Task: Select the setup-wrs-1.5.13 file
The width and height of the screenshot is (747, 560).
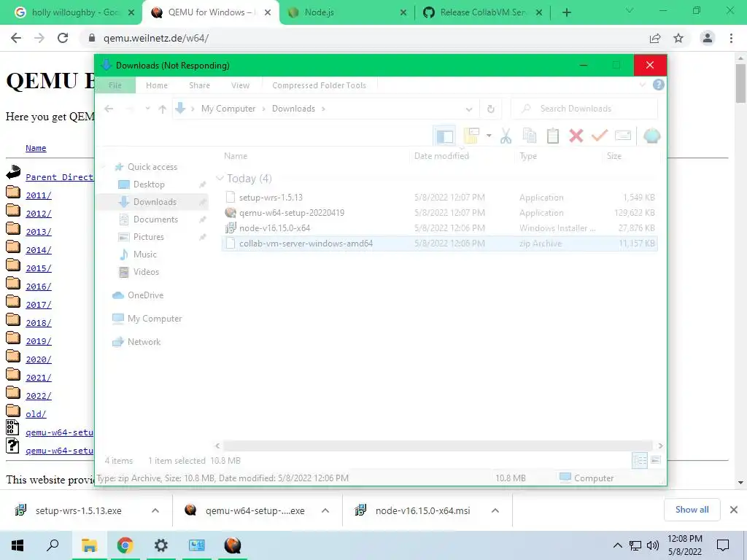Action: [439, 197]
